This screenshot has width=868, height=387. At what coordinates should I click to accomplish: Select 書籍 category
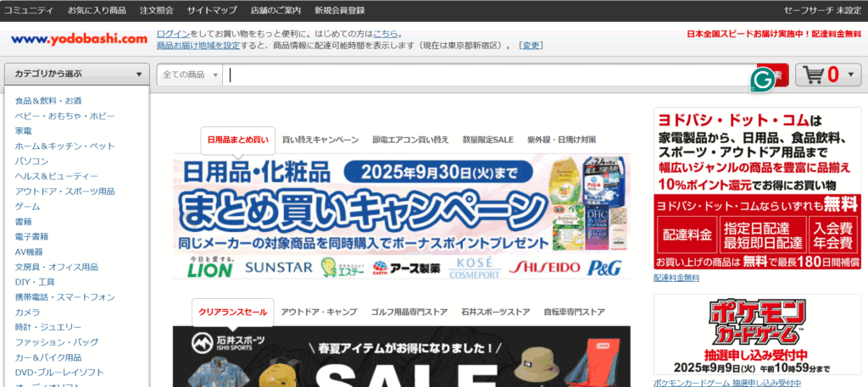(x=23, y=222)
